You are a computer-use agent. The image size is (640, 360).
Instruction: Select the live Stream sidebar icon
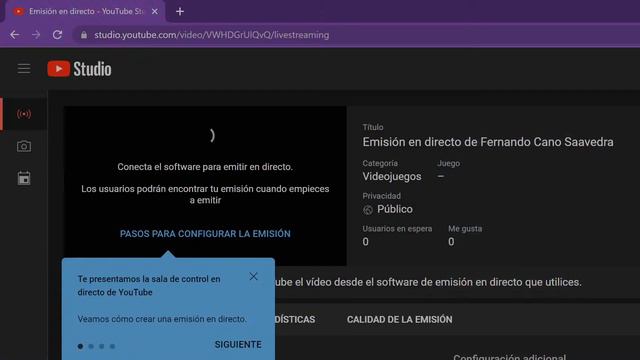[24, 113]
